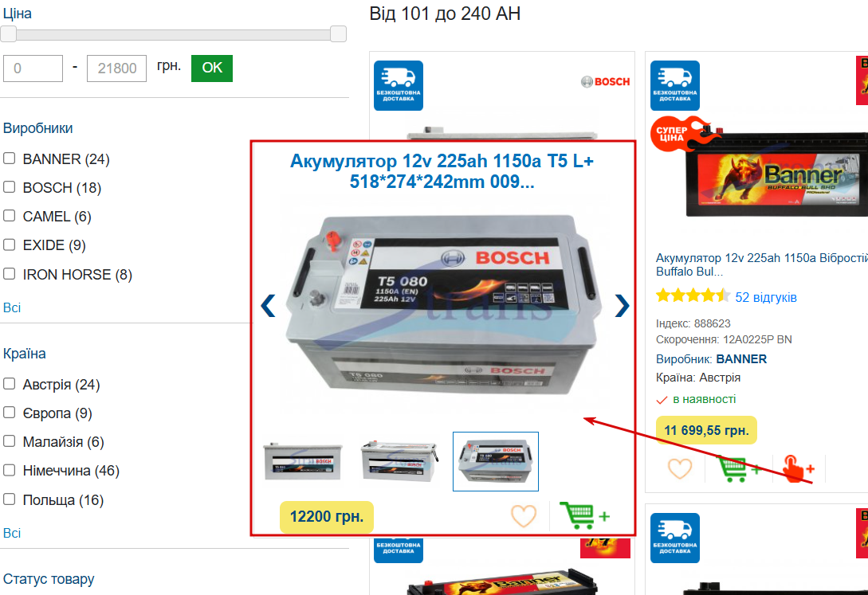868x595 pixels.
Task: Select the first battery thumbnail image
Action: (303, 461)
